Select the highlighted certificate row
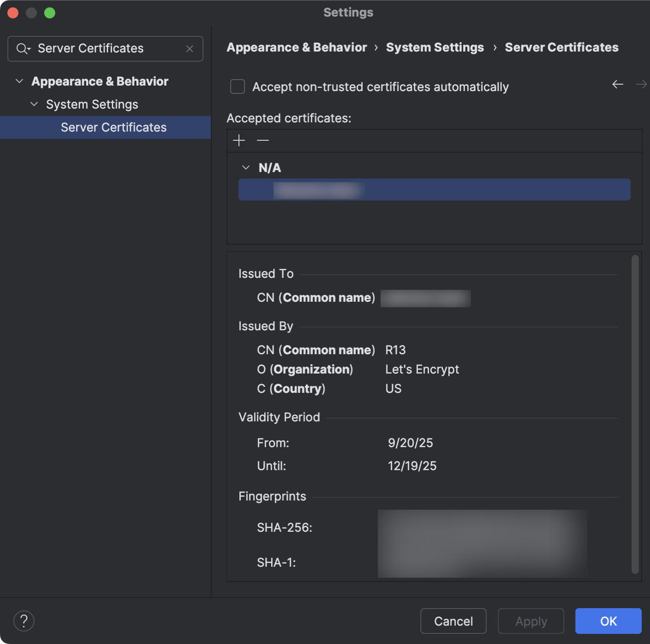650x644 pixels. point(434,189)
